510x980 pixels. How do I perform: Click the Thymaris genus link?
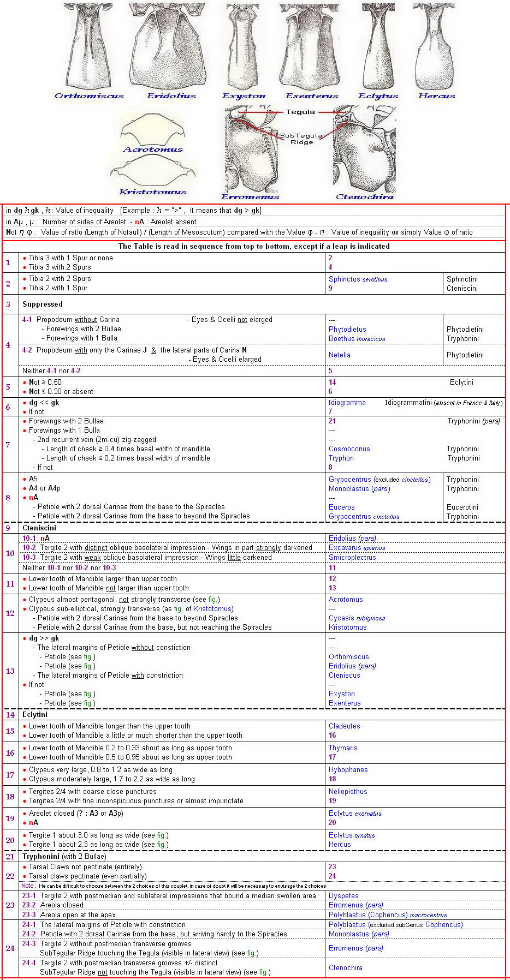click(x=343, y=748)
